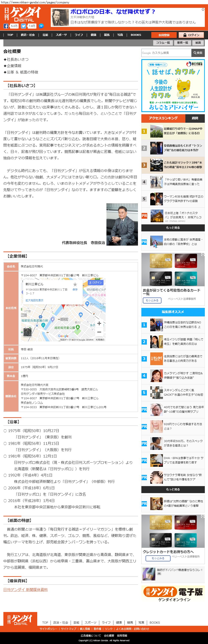The image size is (208, 644).
Task: Open ライフ in navigation bar
Action: (79, 35)
